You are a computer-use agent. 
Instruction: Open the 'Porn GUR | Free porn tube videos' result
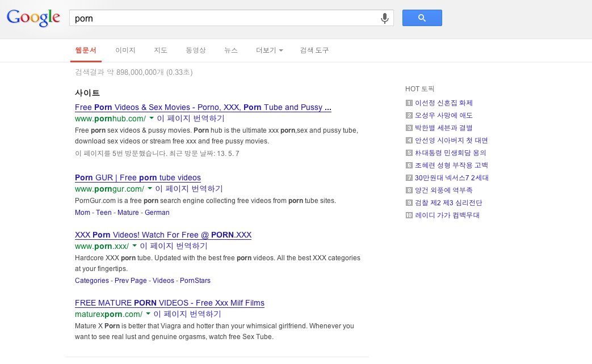click(x=138, y=177)
